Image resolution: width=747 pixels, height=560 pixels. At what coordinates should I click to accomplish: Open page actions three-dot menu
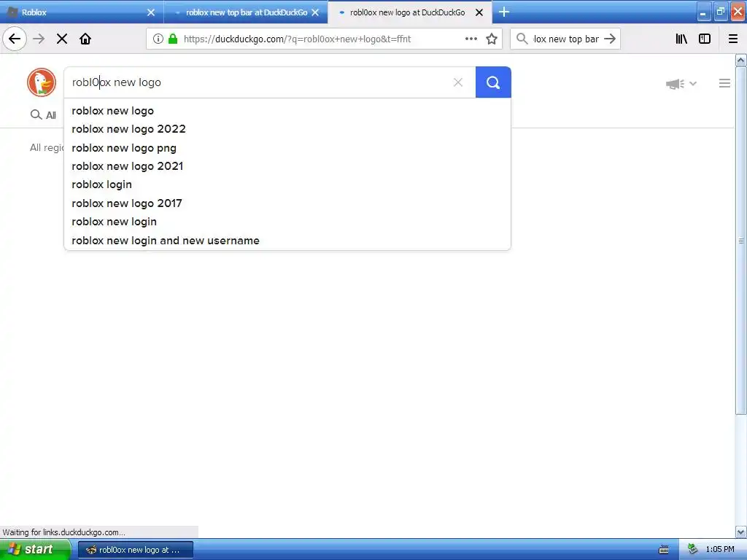471,39
